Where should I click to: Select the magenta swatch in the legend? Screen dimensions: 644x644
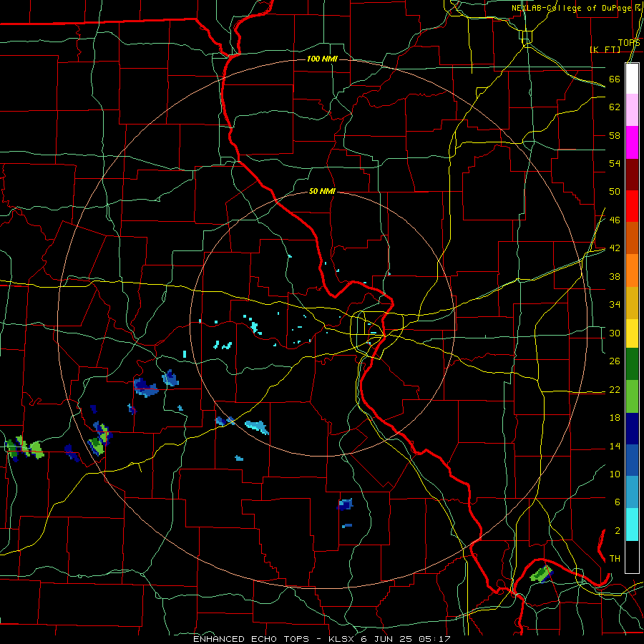pyautogui.click(x=632, y=142)
